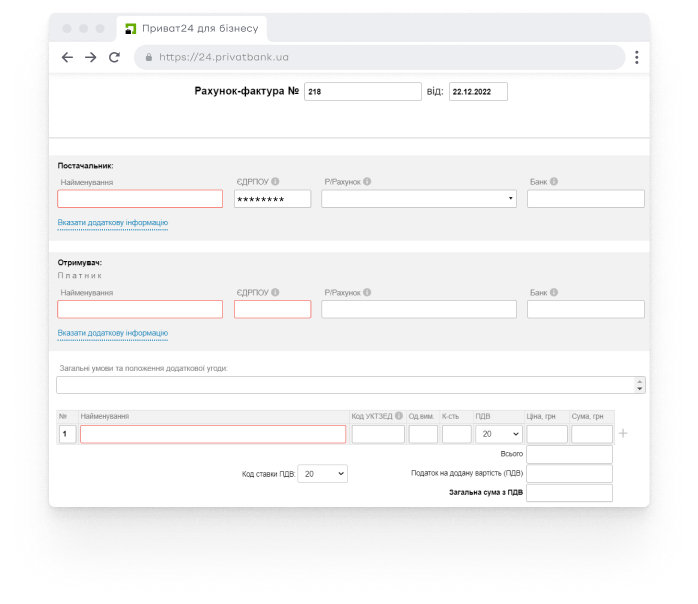Screen dimensions: 698x604
Task: Click the supplier's Вказати додаткову інформацію link
Action: (x=112, y=223)
